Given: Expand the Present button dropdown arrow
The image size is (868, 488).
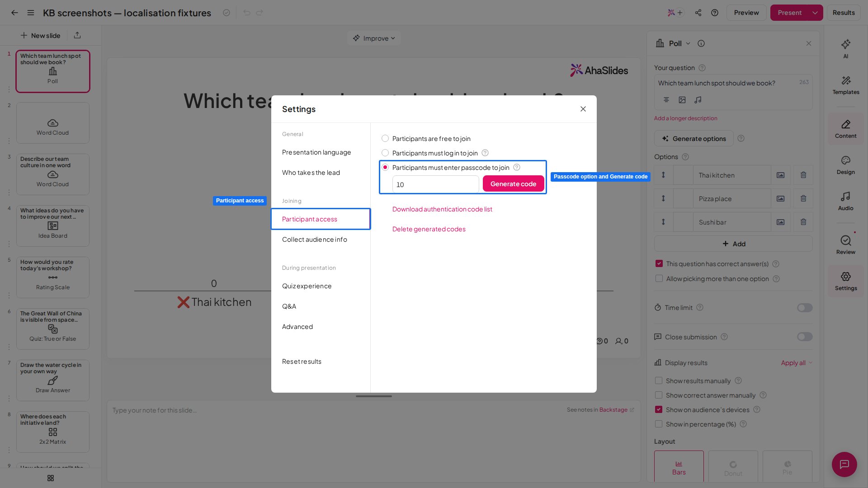Looking at the screenshot, I should (815, 13).
